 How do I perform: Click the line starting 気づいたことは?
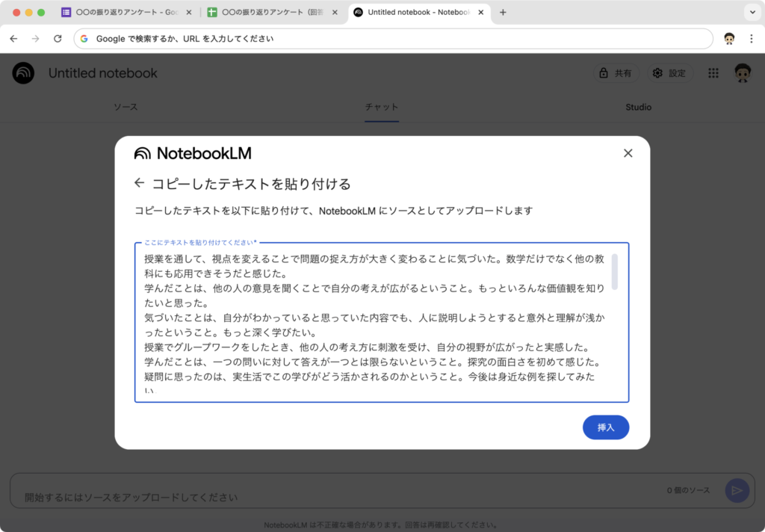374,318
